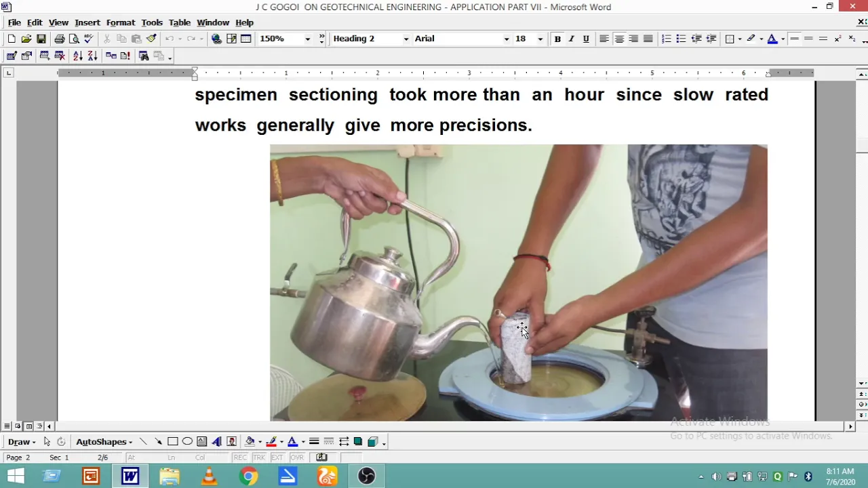Apply 3-D style to shape
868x488 pixels.
point(372,441)
